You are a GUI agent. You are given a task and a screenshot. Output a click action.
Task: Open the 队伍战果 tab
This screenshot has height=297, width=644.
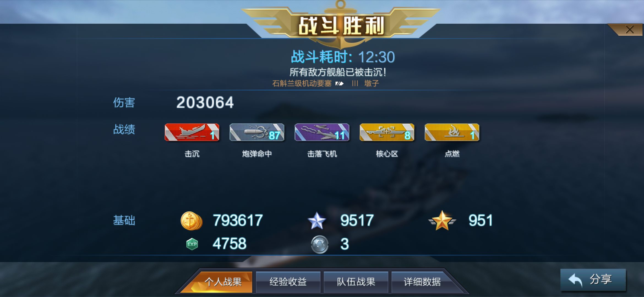[356, 282]
